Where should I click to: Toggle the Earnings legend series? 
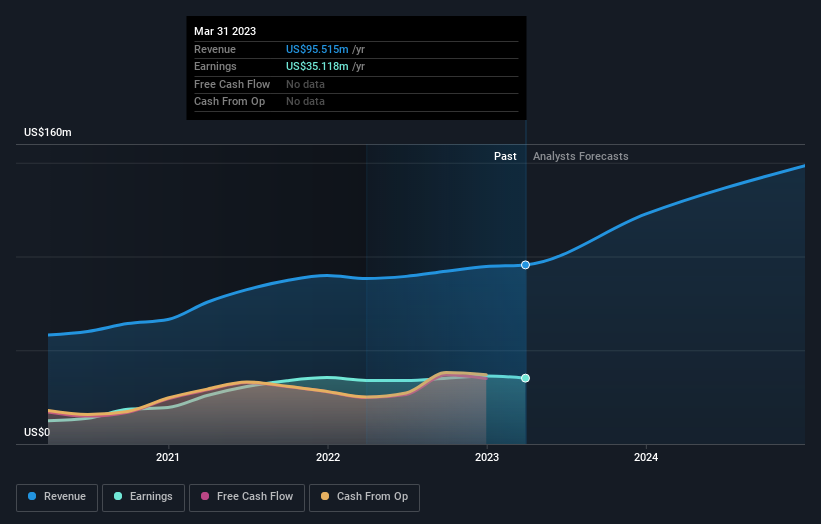tap(143, 497)
